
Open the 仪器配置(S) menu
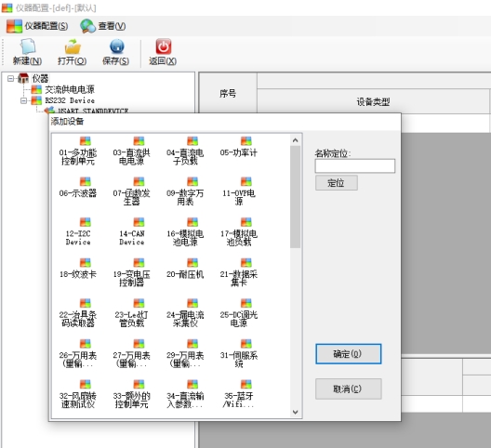tap(37, 26)
